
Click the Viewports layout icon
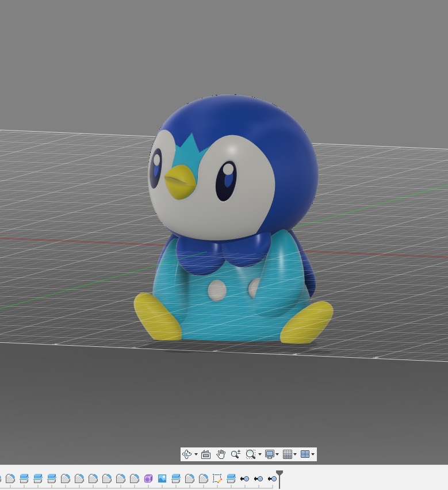tap(305, 454)
